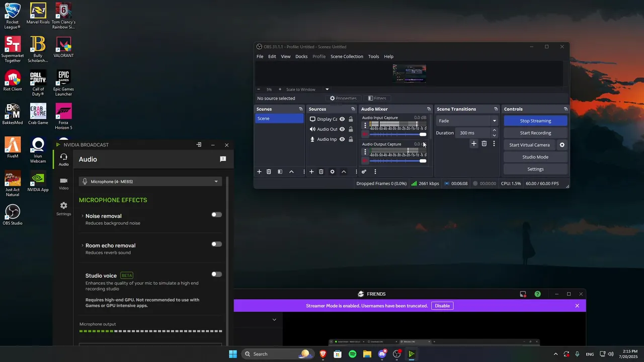Open NVIDIA Broadcast Settings tab
The height and width of the screenshot is (362, 644).
click(x=63, y=209)
